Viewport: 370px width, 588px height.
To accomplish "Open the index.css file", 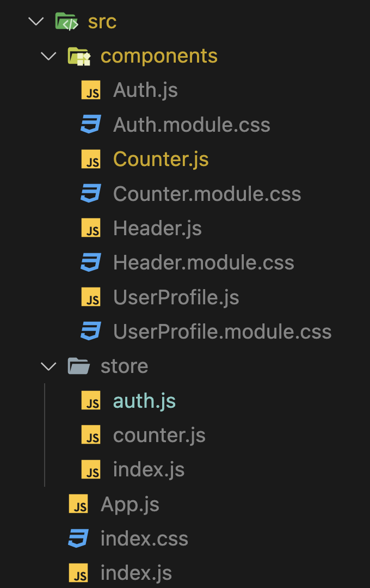I will coord(144,539).
